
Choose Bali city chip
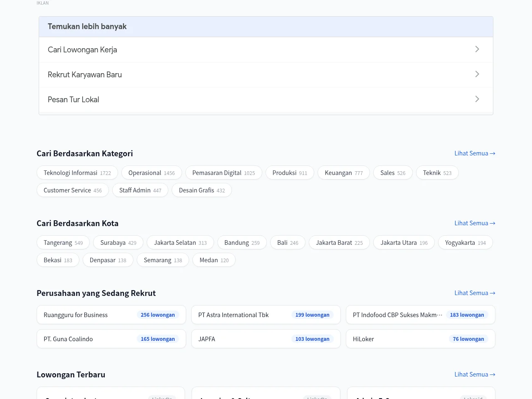point(288,243)
